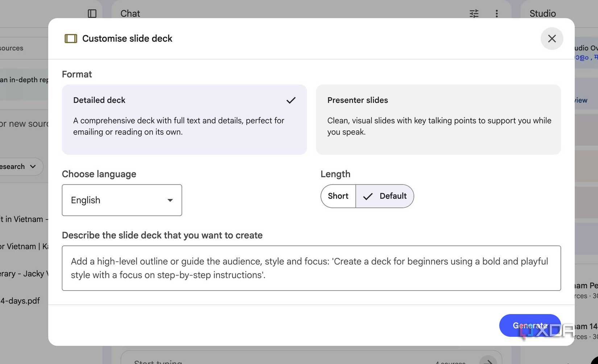Expand the research dropdown chevron
The width and height of the screenshot is (598, 364).
click(33, 167)
